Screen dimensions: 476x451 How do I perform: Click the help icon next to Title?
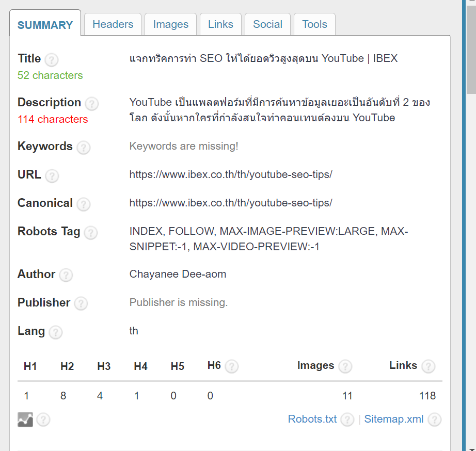52,60
